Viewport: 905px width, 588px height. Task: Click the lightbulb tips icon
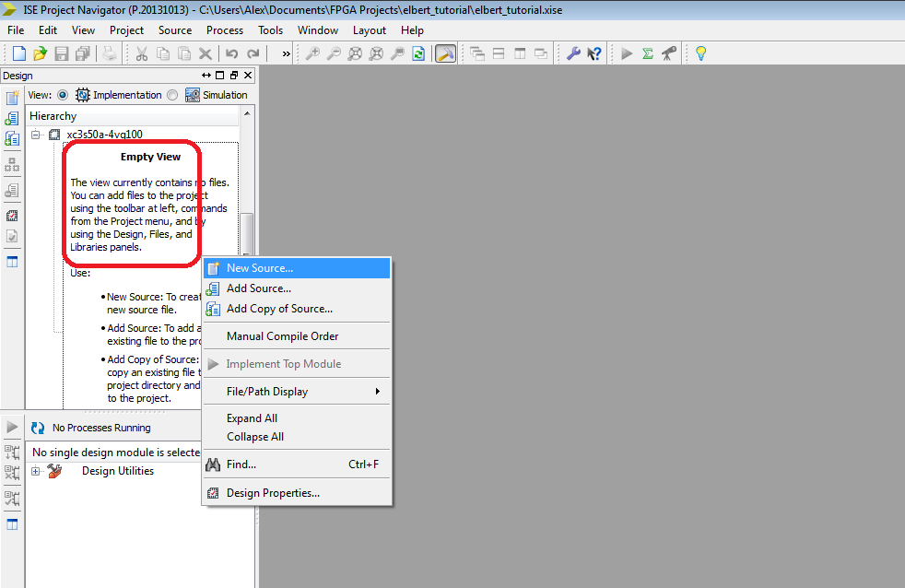700,53
